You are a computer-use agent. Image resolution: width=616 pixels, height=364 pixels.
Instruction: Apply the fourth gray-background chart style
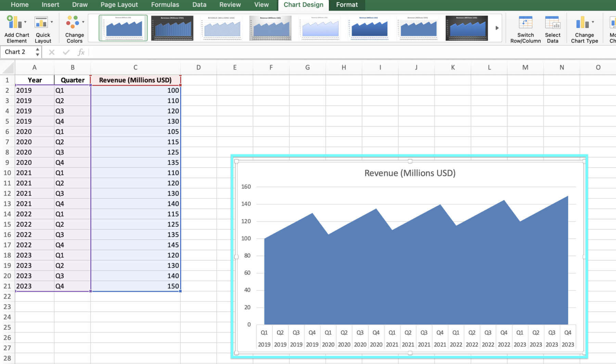pyautogui.click(x=270, y=28)
